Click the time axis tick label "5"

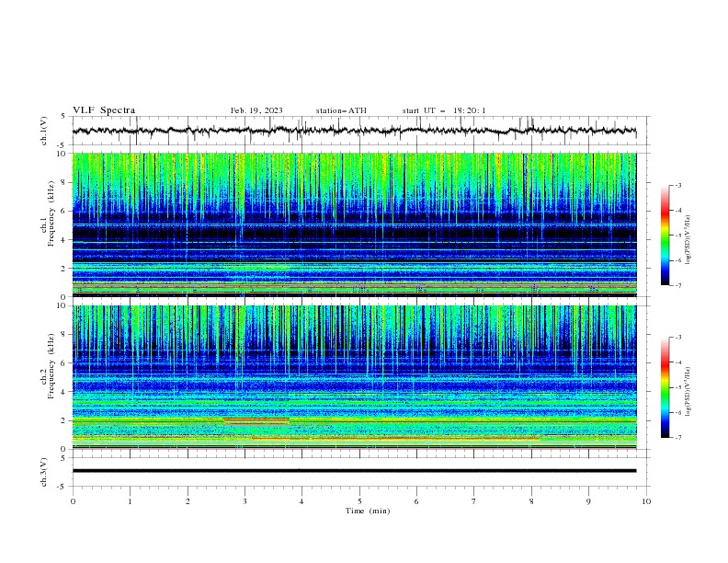(359, 501)
